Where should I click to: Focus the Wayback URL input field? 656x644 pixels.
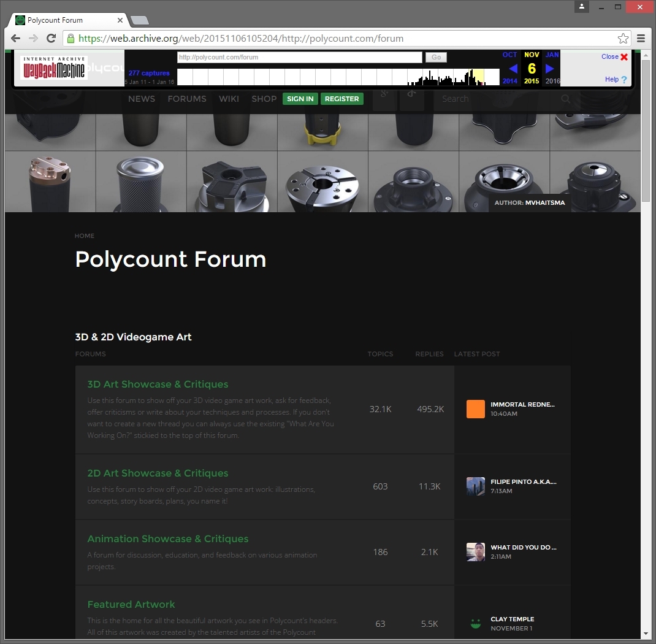pyautogui.click(x=300, y=57)
